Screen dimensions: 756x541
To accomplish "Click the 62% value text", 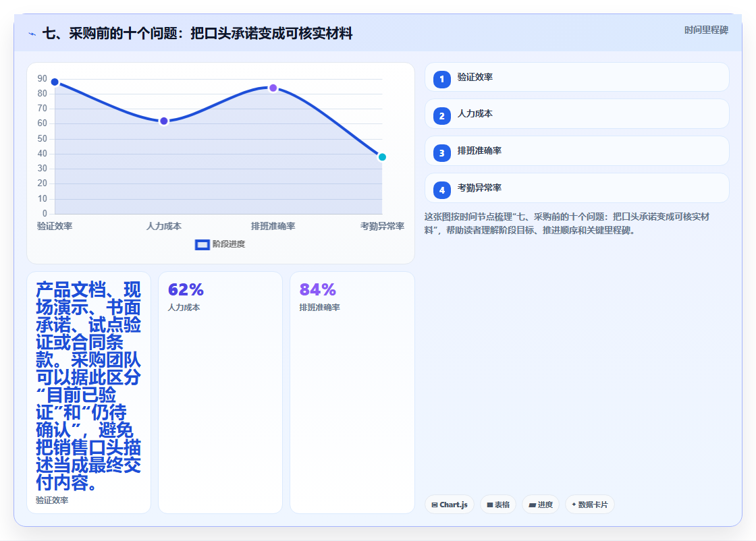I will [186, 289].
